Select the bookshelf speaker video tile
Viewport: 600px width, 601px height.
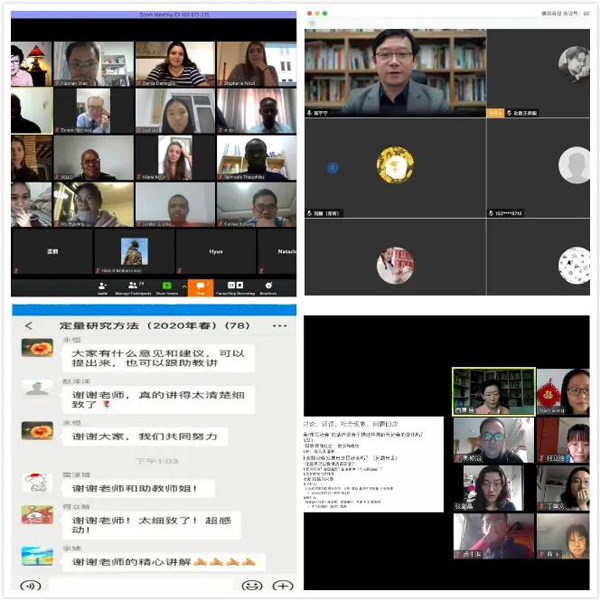pos(394,68)
